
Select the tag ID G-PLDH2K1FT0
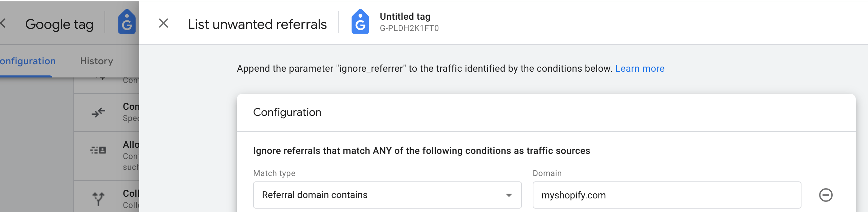point(409,28)
